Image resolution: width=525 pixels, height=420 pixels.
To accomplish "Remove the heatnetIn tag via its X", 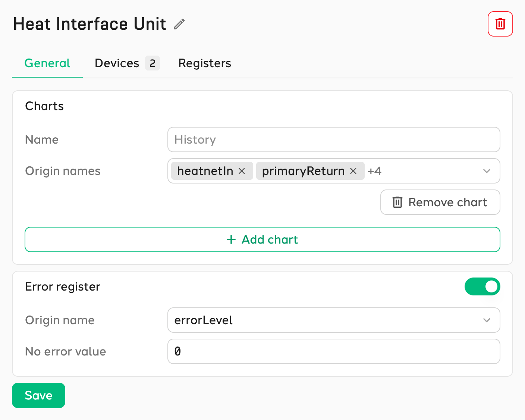I will click(x=242, y=171).
